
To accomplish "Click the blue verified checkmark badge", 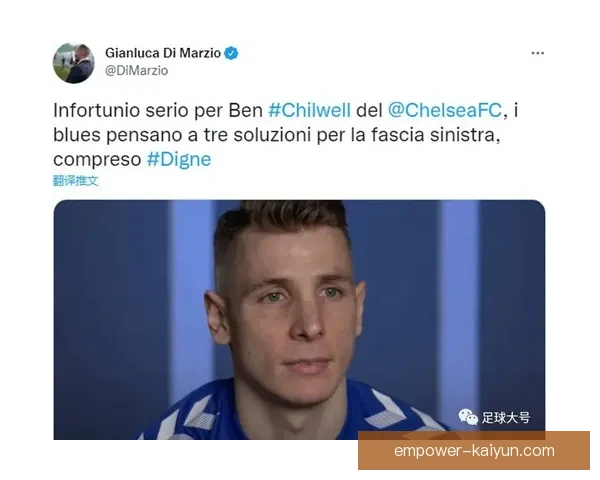I will (231, 53).
